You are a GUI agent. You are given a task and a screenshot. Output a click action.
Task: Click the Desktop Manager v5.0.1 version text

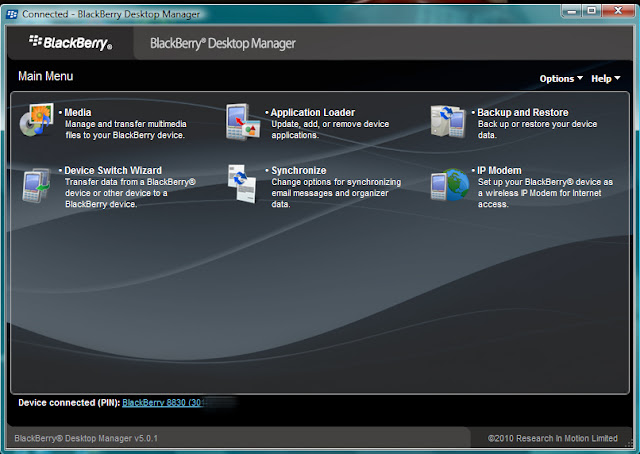click(86, 438)
